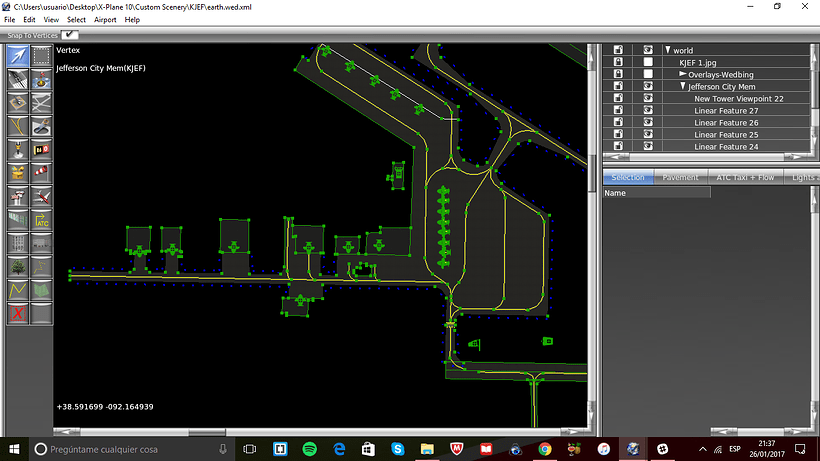Select the KJEF 1.jpg row name
This screenshot has height=461, width=820.
point(698,63)
